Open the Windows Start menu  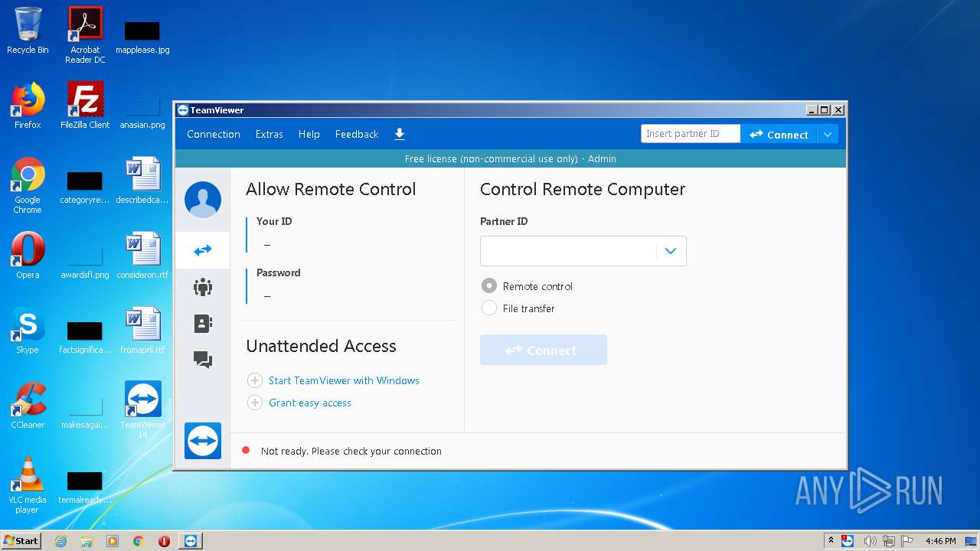[x=21, y=541]
